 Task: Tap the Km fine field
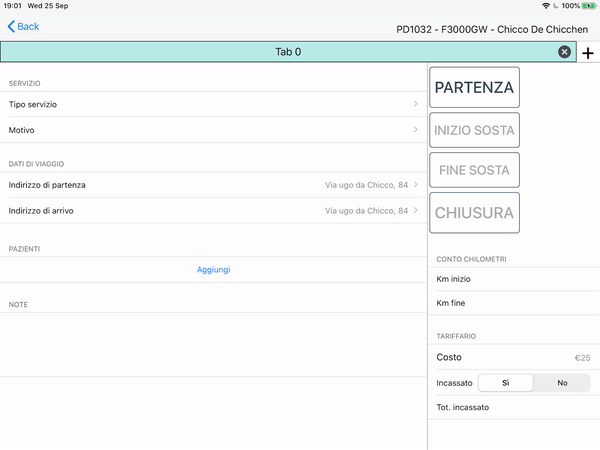(514, 303)
